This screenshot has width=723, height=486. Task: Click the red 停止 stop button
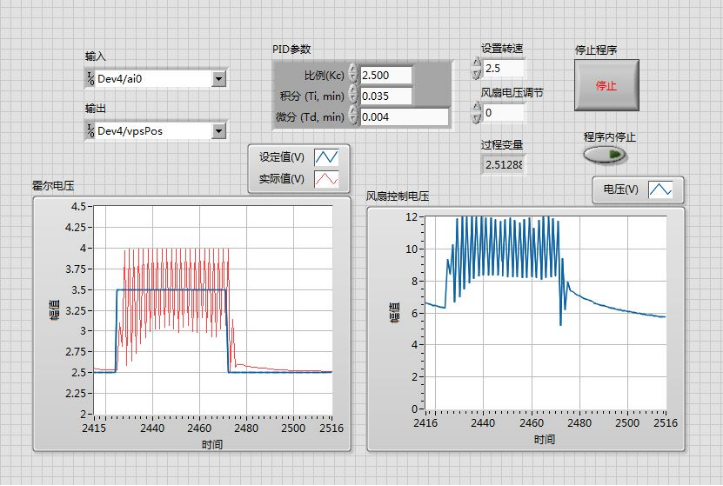pos(606,85)
